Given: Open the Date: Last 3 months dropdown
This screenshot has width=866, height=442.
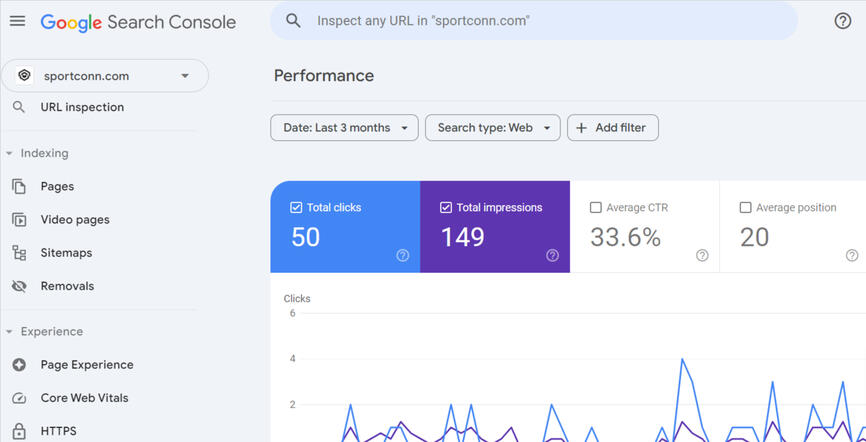Looking at the screenshot, I should [x=344, y=128].
